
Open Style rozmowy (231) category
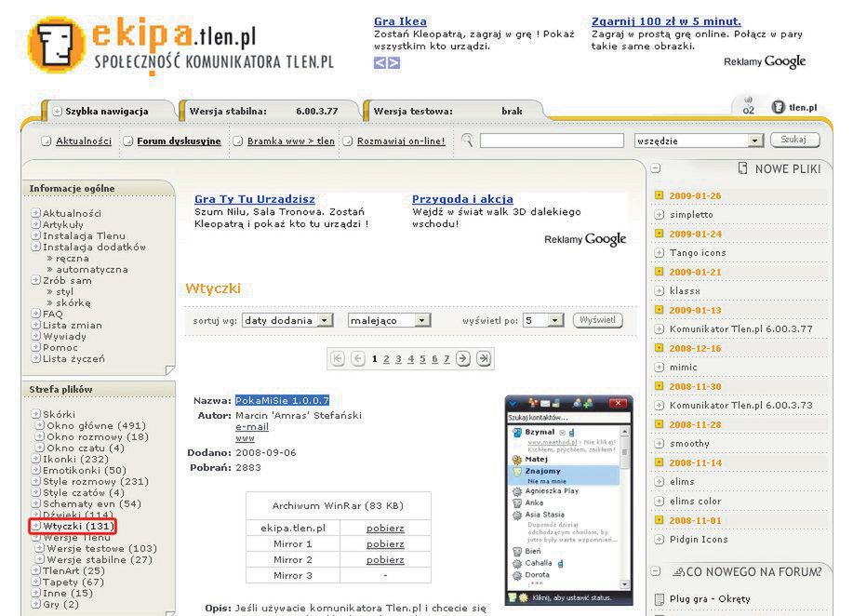(96, 481)
